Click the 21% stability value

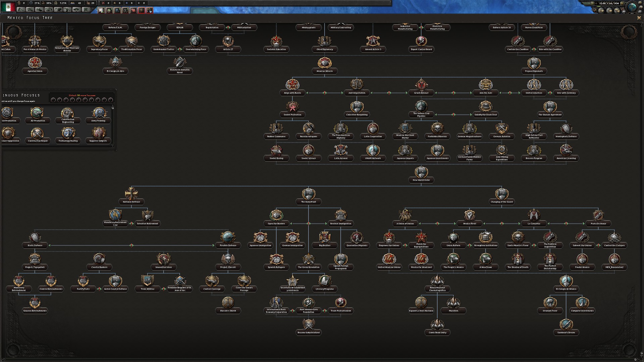click(x=37, y=3)
